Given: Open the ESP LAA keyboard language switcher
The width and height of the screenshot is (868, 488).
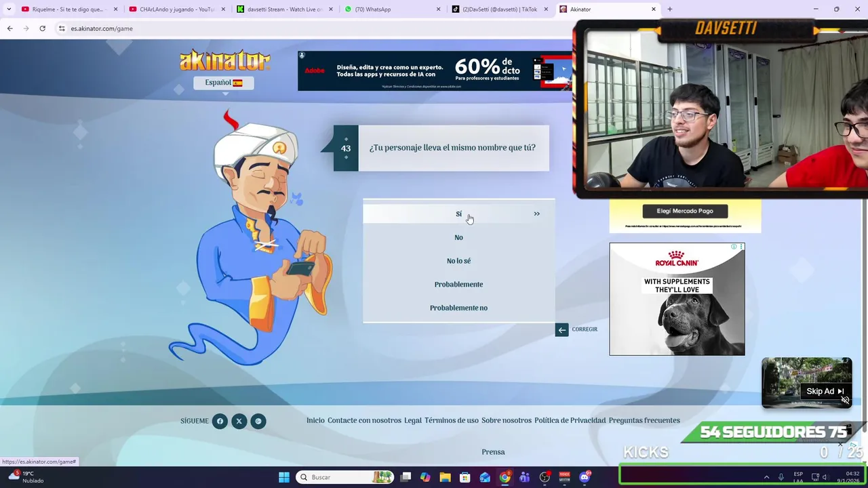Looking at the screenshot, I should click(x=798, y=477).
